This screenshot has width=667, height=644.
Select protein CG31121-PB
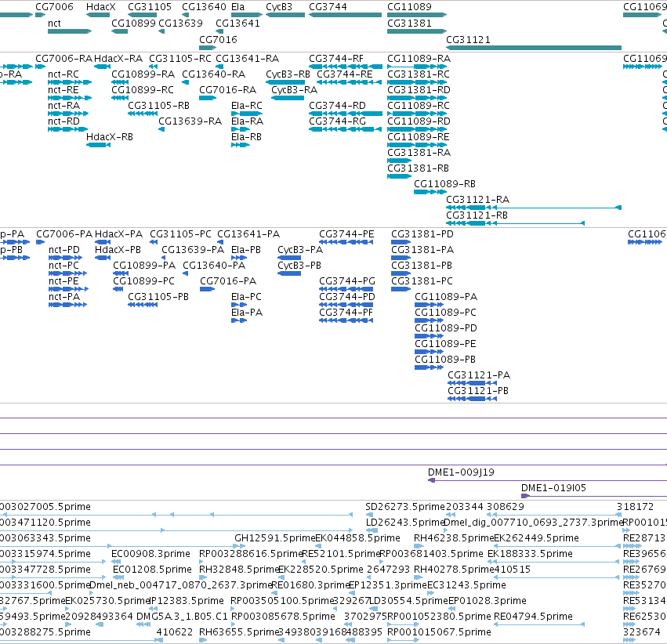pyautogui.click(x=472, y=399)
